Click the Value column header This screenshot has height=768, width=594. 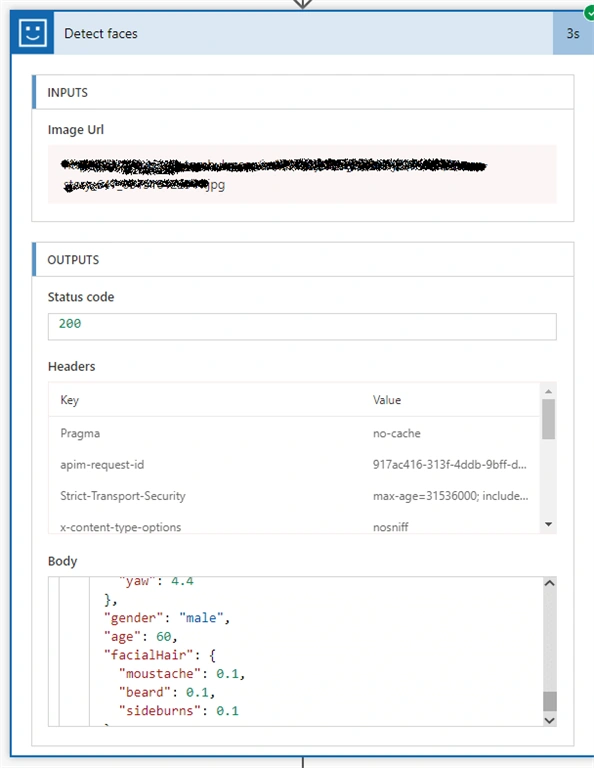coord(387,400)
